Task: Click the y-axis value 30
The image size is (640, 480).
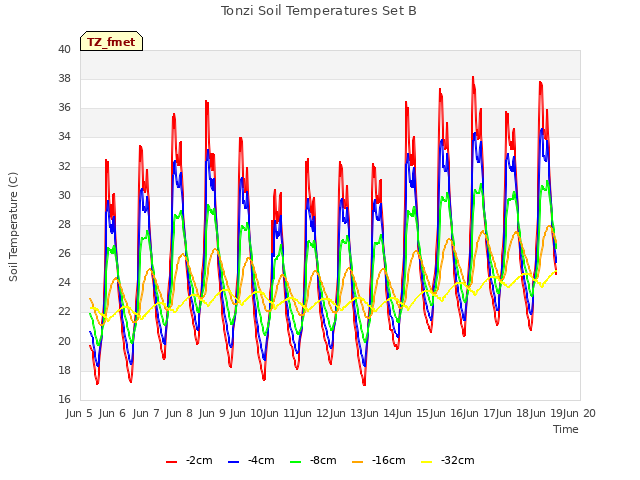Action: click(x=64, y=196)
